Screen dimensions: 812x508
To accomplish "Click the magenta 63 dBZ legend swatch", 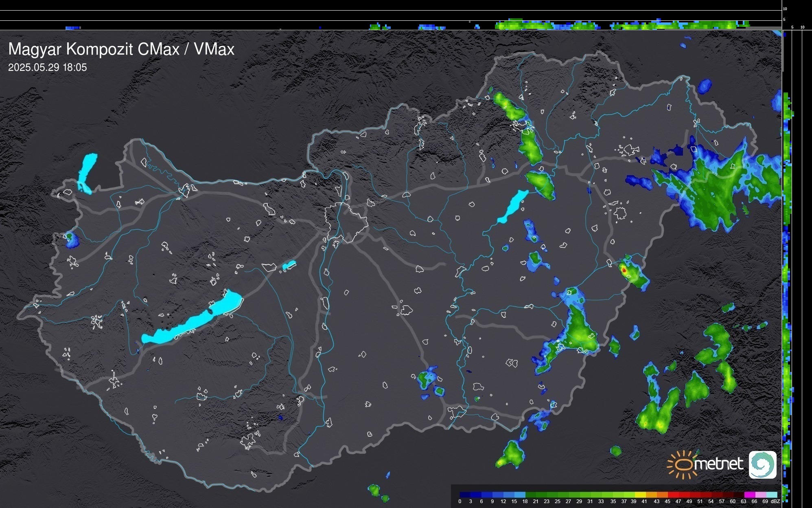I will click(749, 495).
